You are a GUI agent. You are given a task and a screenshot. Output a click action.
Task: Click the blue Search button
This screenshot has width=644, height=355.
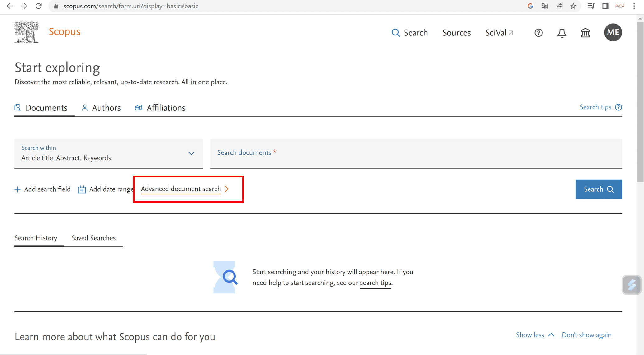pos(598,189)
